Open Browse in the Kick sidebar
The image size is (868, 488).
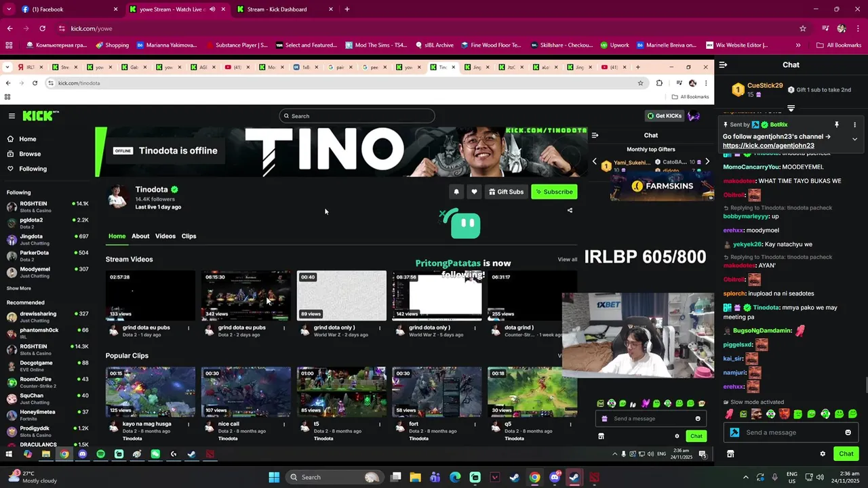(24, 154)
